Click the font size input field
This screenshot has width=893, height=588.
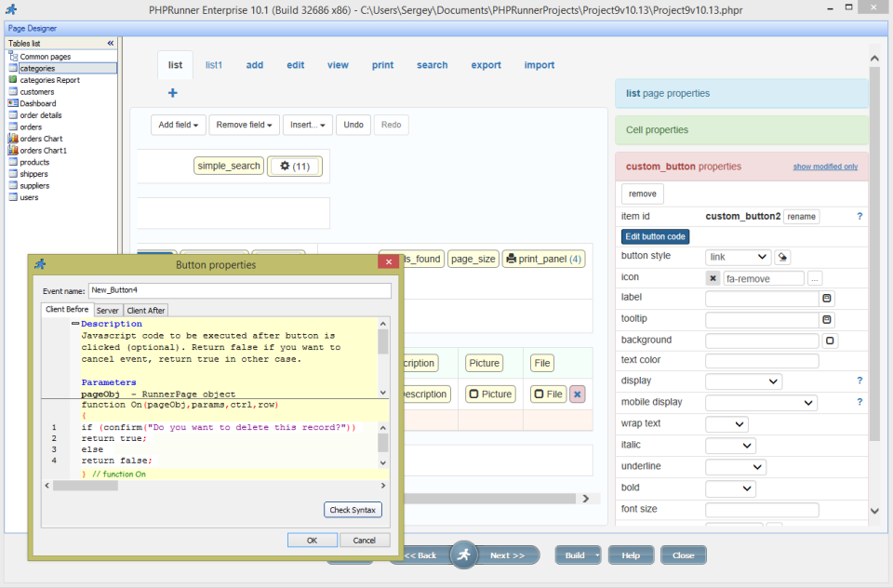[762, 509]
